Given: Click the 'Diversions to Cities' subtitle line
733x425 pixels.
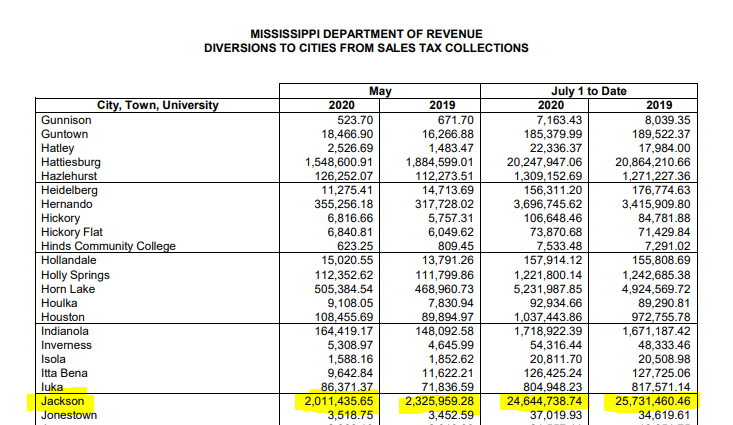Looking at the screenshot, I should (x=365, y=47).
